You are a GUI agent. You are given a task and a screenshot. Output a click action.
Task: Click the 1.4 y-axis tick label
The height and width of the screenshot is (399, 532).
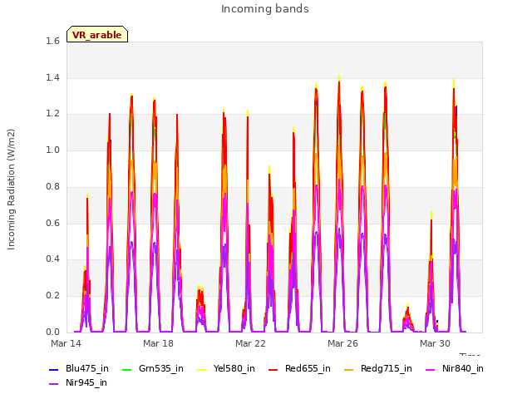coord(52,78)
